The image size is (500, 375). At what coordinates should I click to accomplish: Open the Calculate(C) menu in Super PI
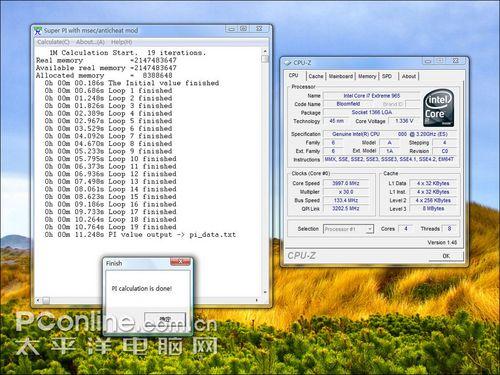click(x=53, y=42)
